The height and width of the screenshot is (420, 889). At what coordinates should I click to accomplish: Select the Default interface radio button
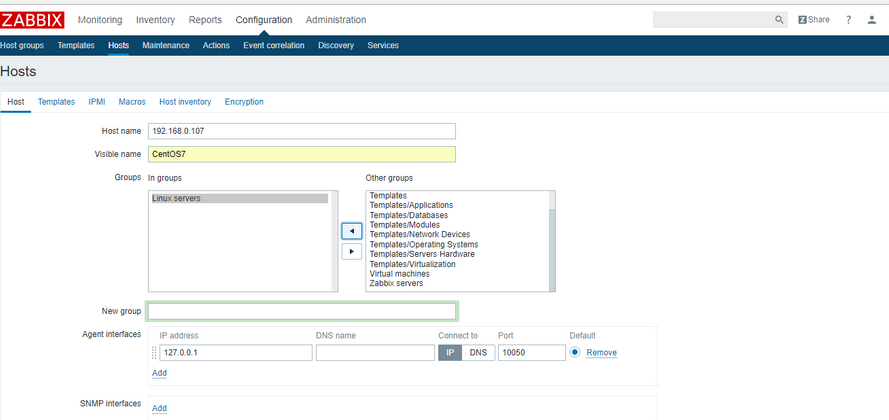coord(575,352)
